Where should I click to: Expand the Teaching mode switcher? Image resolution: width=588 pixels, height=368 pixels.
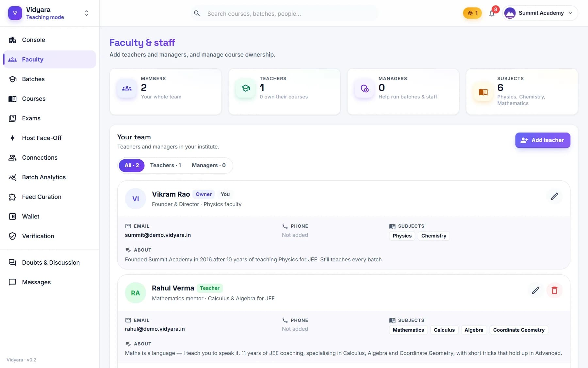[87, 13]
